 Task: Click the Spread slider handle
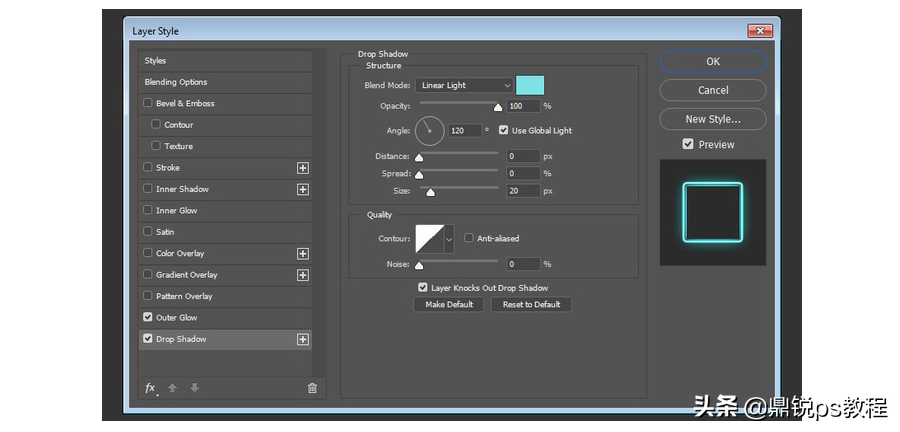[419, 175]
